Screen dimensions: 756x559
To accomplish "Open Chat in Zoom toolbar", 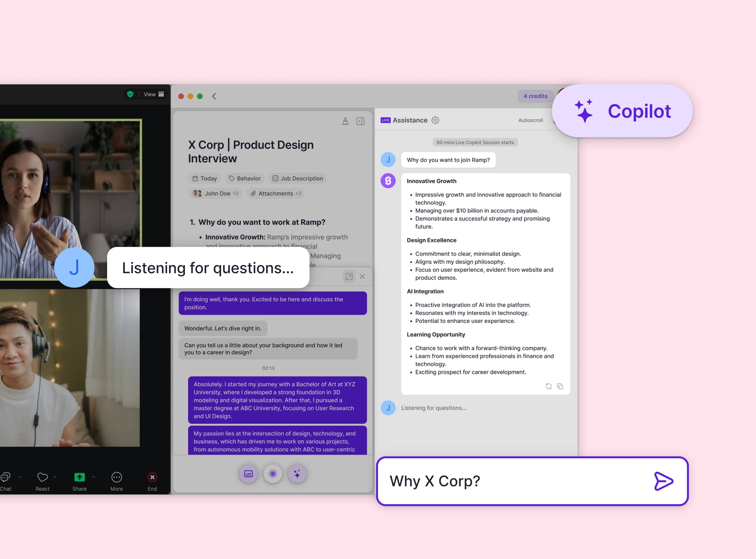I will [x=5, y=481].
